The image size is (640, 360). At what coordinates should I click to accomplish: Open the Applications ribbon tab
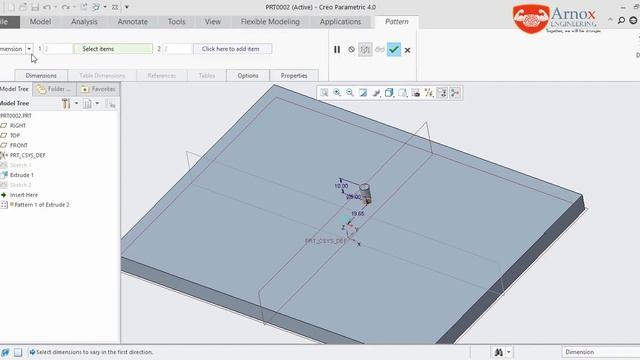[x=340, y=22]
